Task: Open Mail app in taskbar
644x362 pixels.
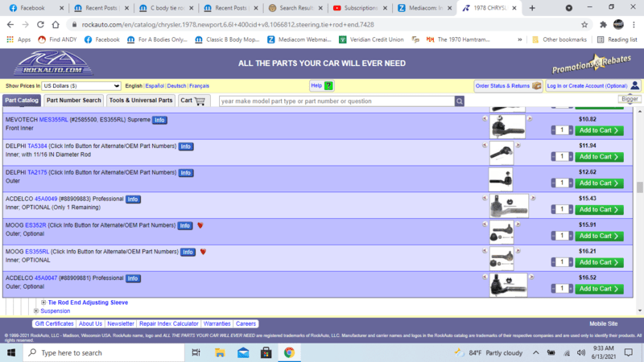Action: pyautogui.click(x=243, y=352)
